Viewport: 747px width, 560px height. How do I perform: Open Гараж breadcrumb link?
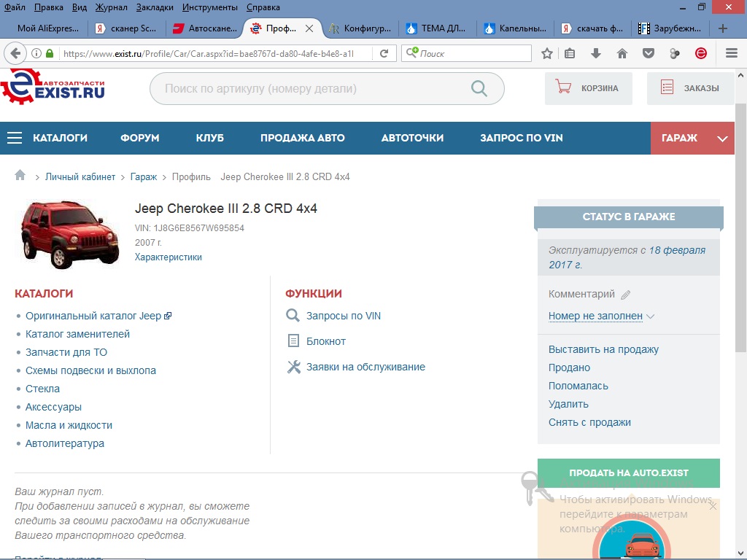coord(144,176)
